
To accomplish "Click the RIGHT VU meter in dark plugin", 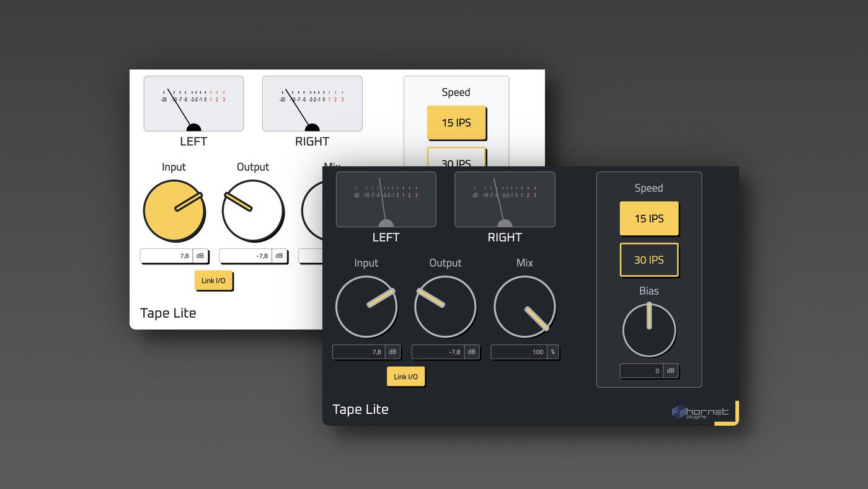I will click(x=505, y=199).
